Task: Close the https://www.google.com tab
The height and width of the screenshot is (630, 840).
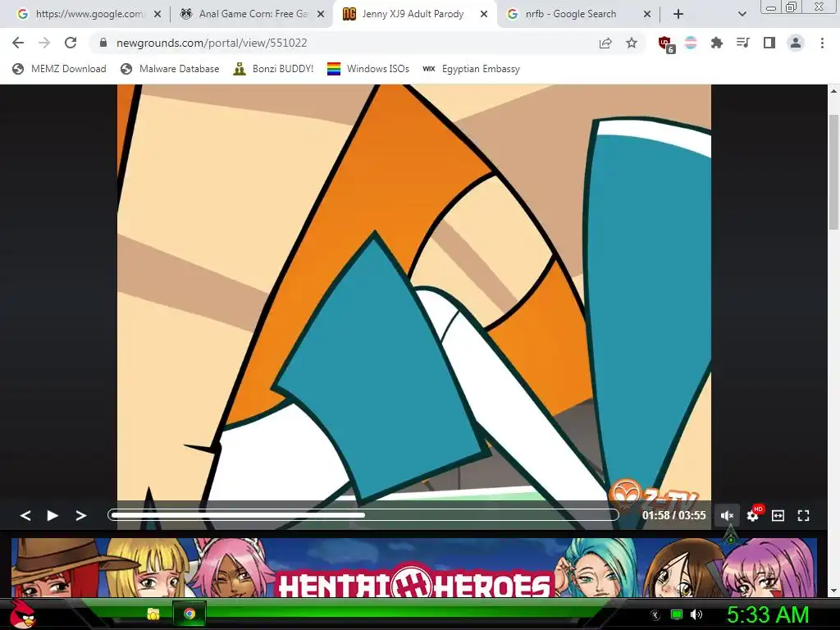Action: [x=157, y=15]
